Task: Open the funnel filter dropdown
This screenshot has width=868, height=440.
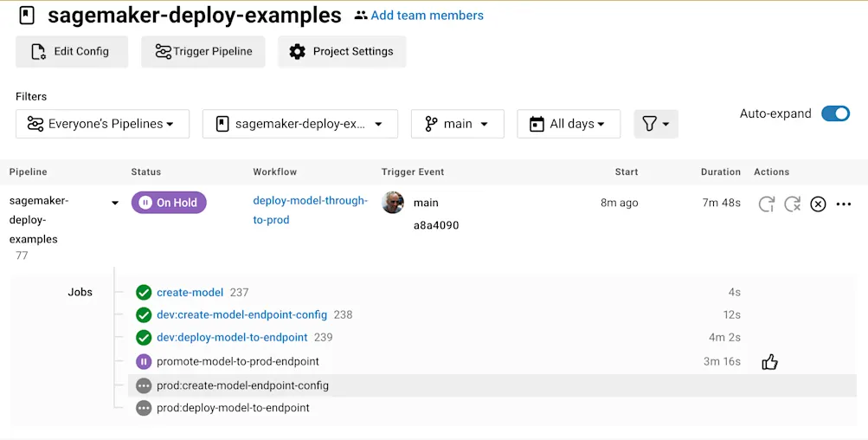Action: click(656, 124)
